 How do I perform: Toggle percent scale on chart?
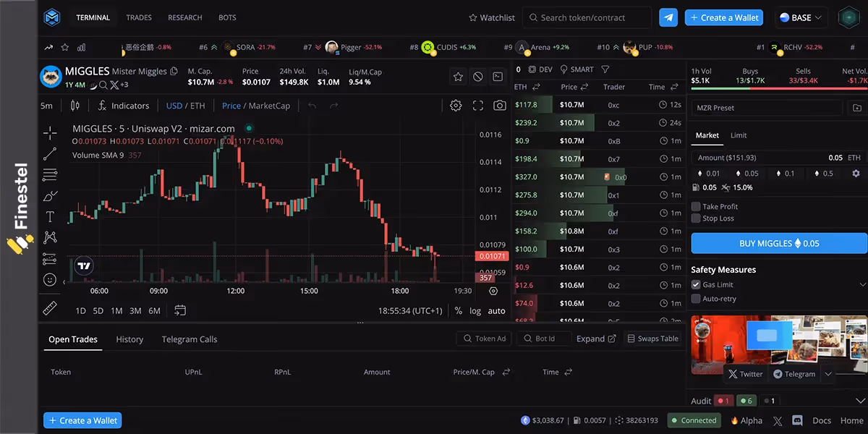coord(458,310)
